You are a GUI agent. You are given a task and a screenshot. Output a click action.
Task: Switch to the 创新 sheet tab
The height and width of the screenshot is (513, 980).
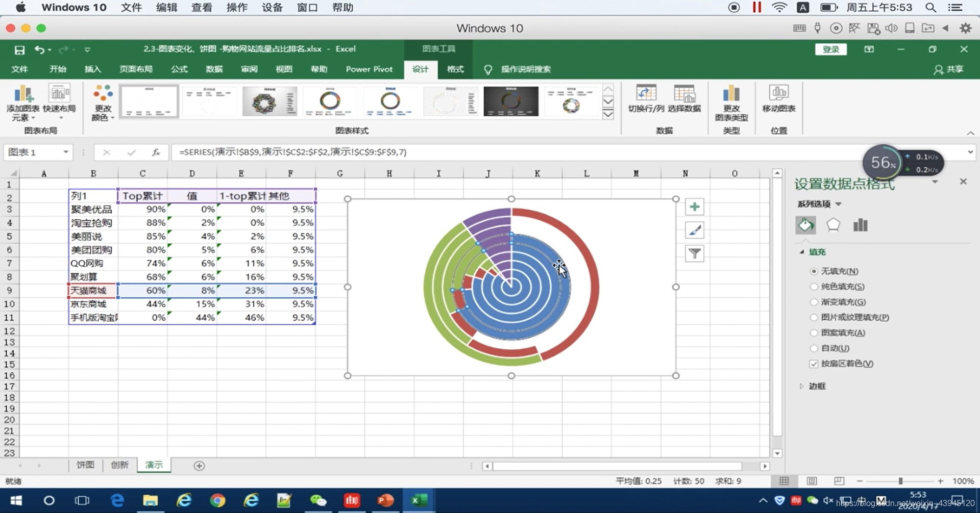[x=119, y=465]
